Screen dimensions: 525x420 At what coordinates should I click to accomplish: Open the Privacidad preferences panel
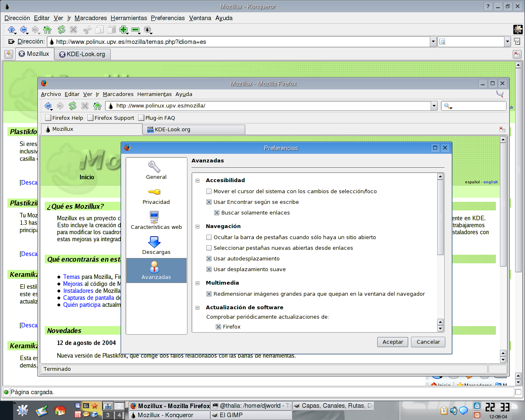tap(156, 196)
